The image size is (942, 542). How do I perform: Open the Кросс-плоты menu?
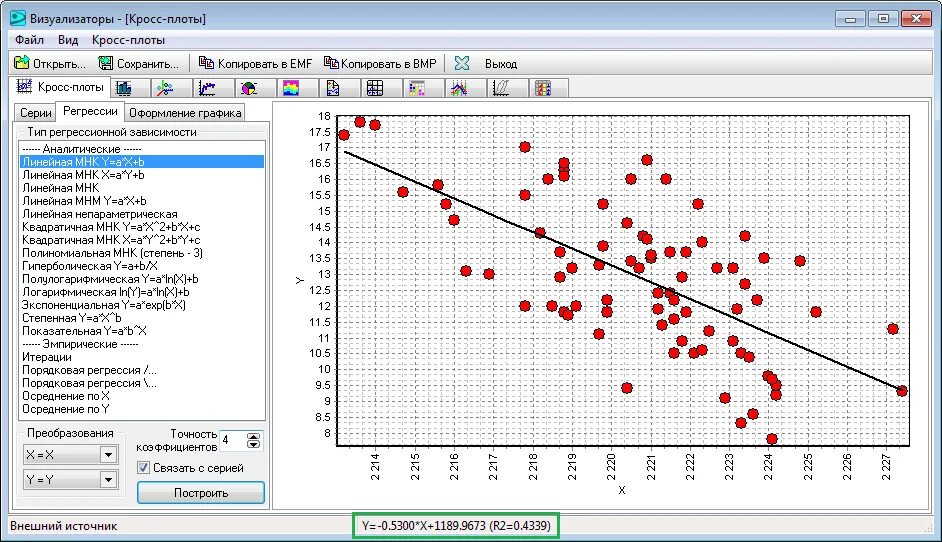128,40
